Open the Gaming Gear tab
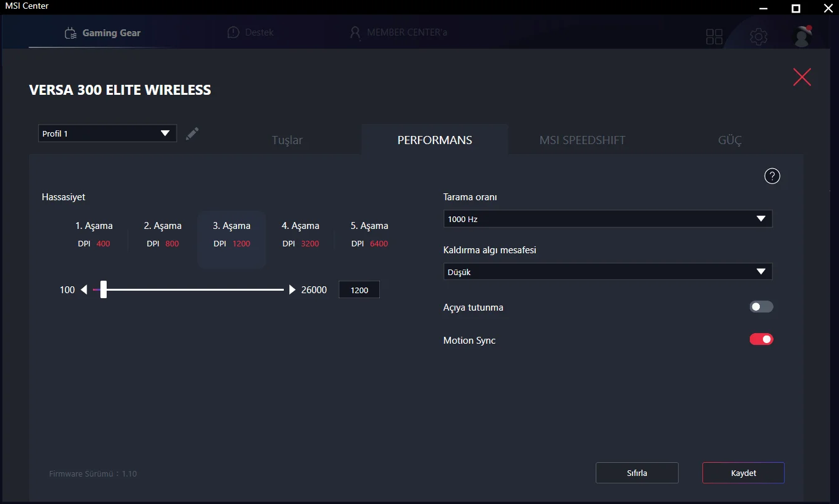Image resolution: width=839 pixels, height=504 pixels. pos(104,33)
